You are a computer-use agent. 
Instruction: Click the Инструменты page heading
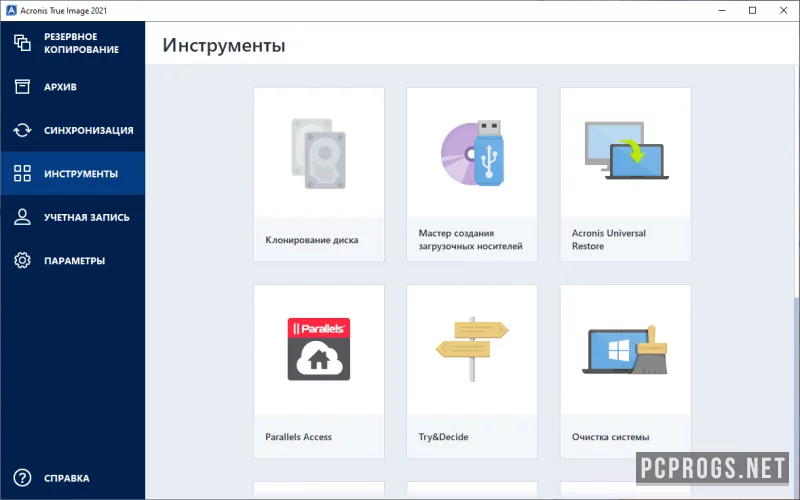(x=223, y=45)
